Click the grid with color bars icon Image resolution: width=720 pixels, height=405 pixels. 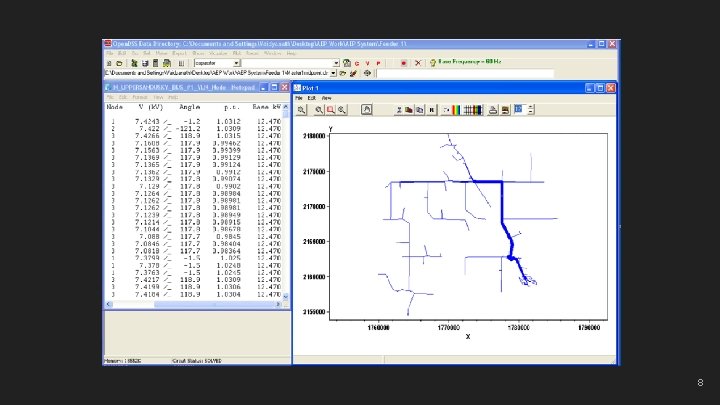pos(472,110)
